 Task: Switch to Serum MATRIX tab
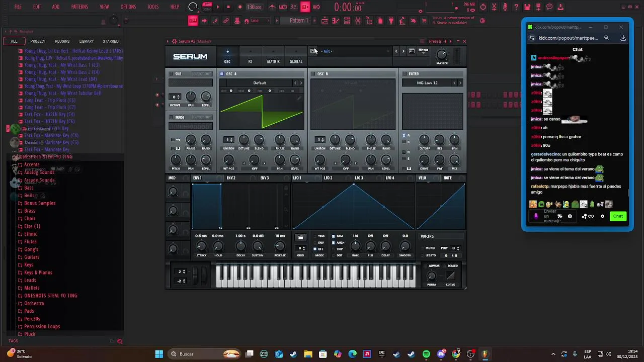click(x=273, y=57)
